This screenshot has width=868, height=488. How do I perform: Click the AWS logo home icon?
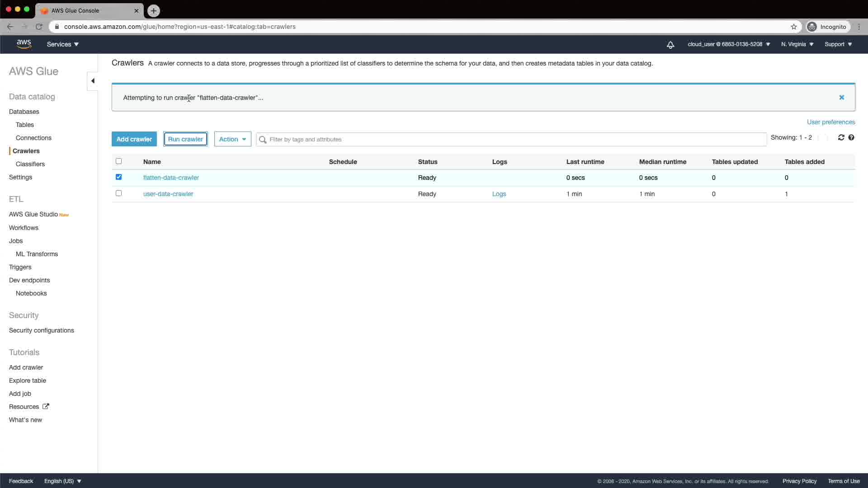click(x=24, y=44)
